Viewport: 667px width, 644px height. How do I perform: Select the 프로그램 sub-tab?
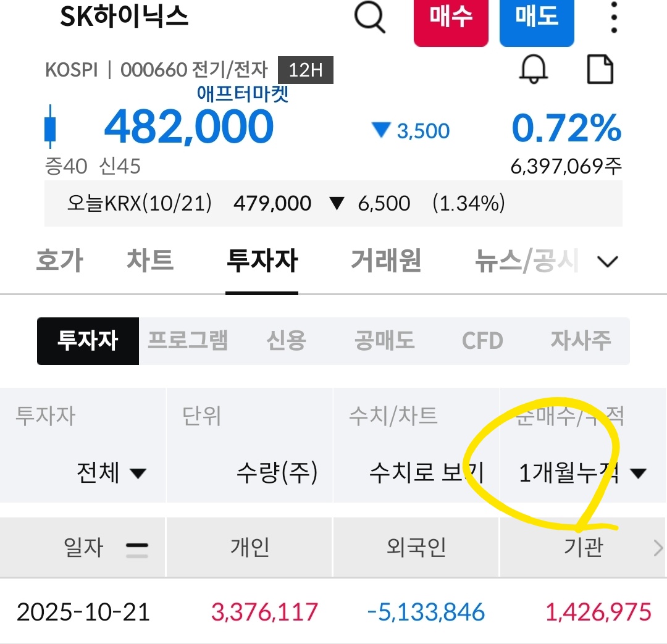pyautogui.click(x=188, y=341)
